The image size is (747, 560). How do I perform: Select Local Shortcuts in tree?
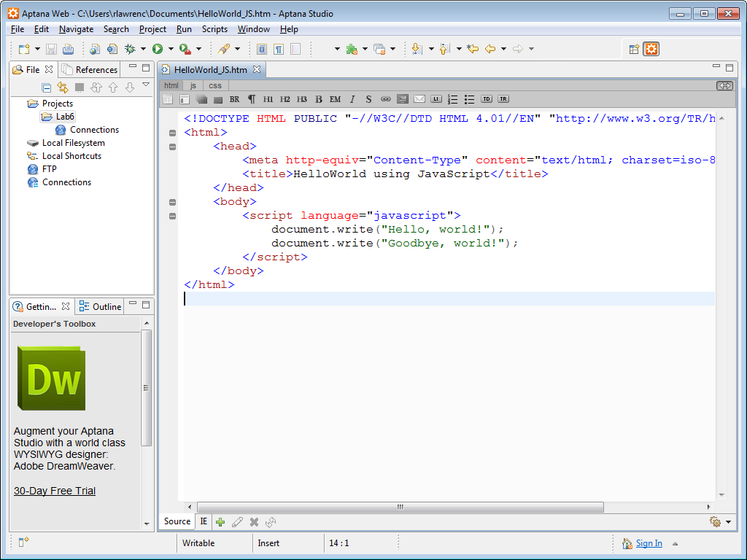71,156
